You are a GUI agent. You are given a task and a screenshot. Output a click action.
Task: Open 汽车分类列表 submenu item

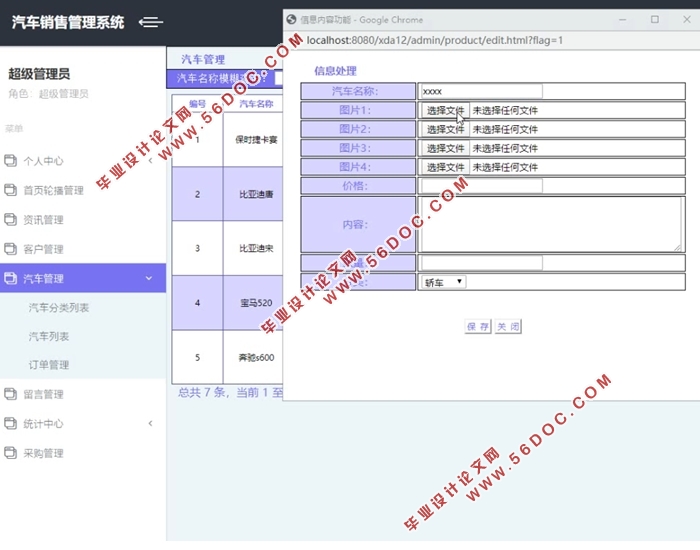point(59,308)
